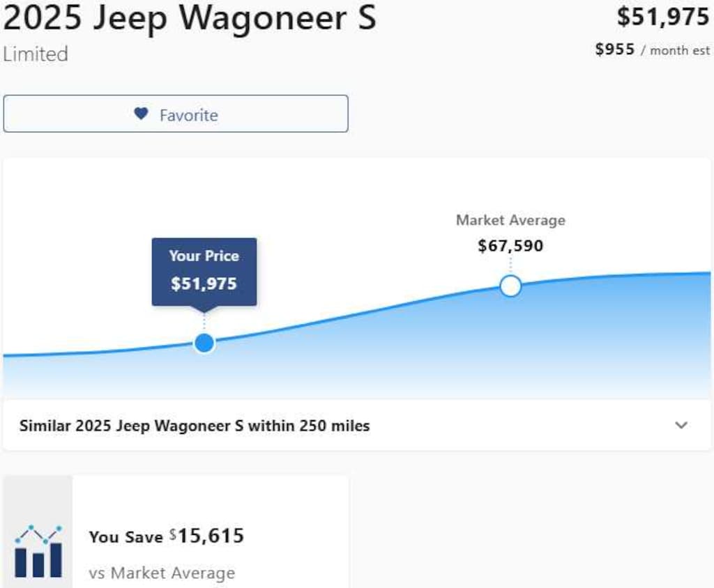Viewport: 714px width, 588px height.
Task: Click the Market Average label
Action: tap(510, 220)
